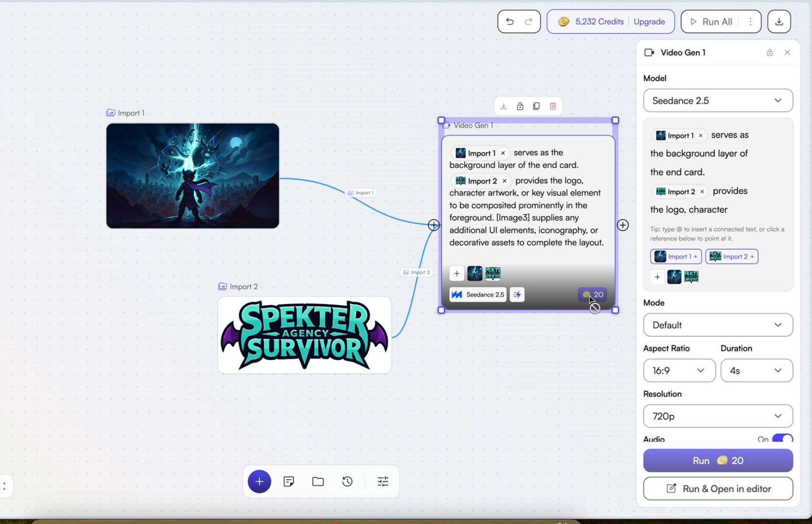Screen dimensions: 812x524
Task: Click the purple Run 20 button
Action: pos(718,460)
